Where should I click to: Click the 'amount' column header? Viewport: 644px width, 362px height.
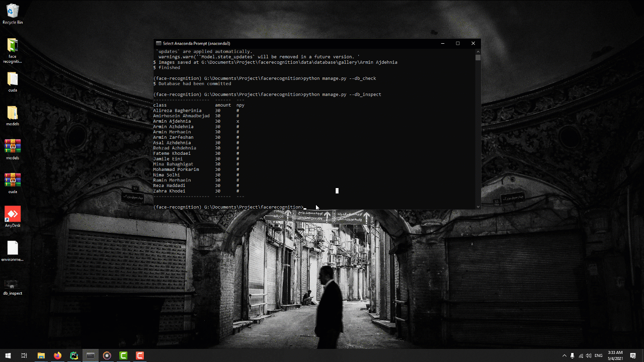tap(223, 105)
